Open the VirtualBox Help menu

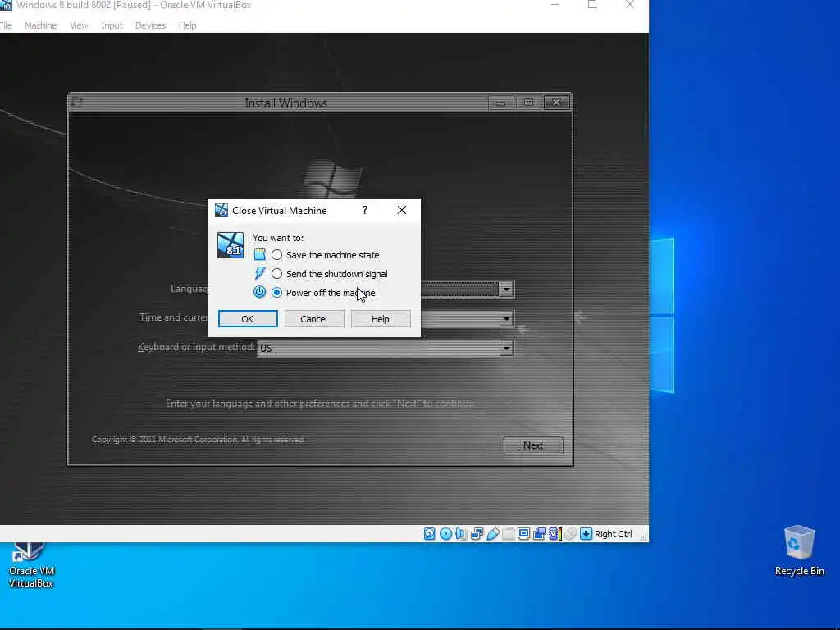[188, 25]
